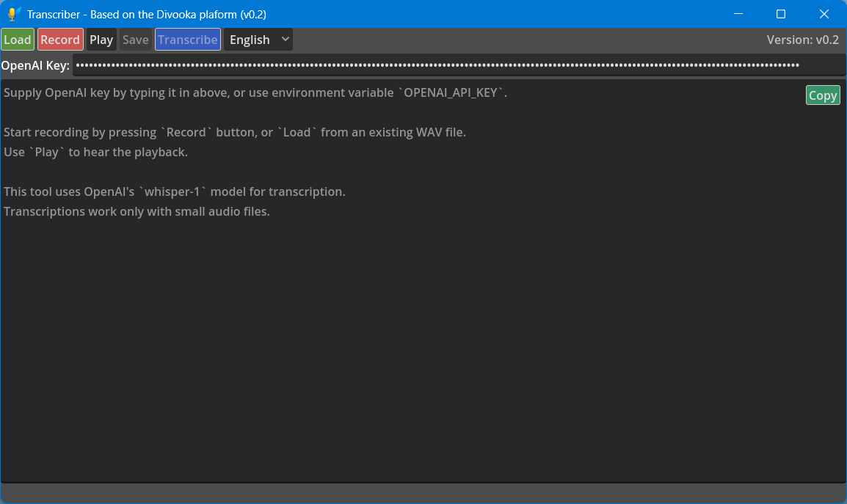Open the English language dropdown
Viewport: 847px width, 504px height.
point(258,40)
